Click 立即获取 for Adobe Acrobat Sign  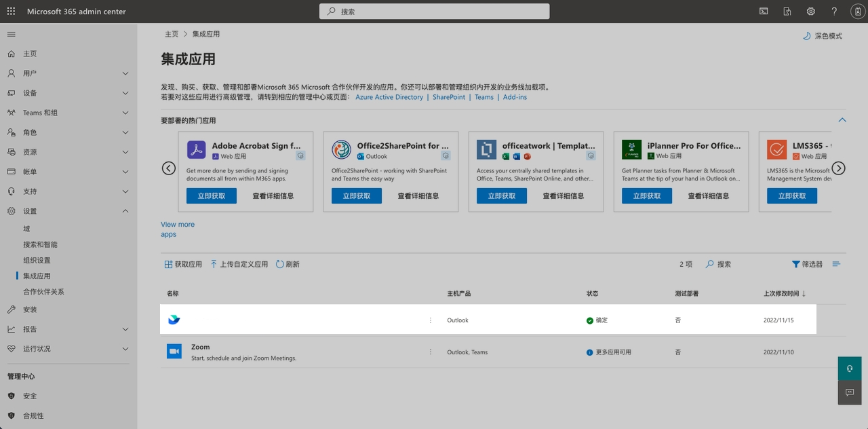tap(212, 195)
